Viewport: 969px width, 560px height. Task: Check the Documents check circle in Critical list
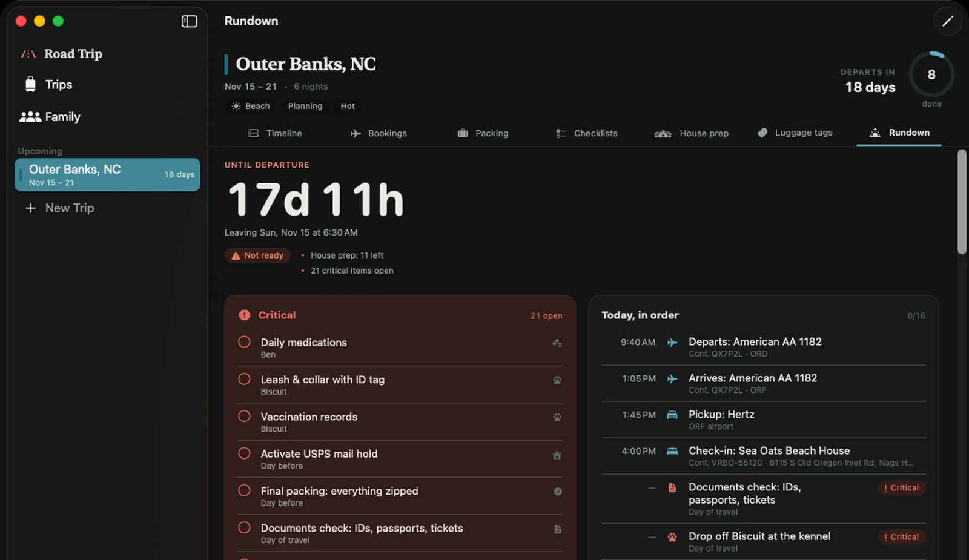click(244, 527)
